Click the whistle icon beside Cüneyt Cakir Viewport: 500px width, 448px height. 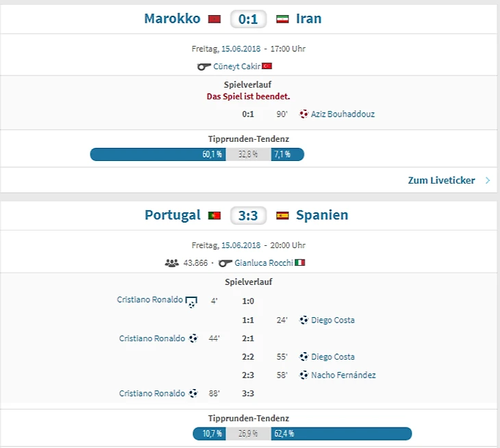(x=203, y=66)
